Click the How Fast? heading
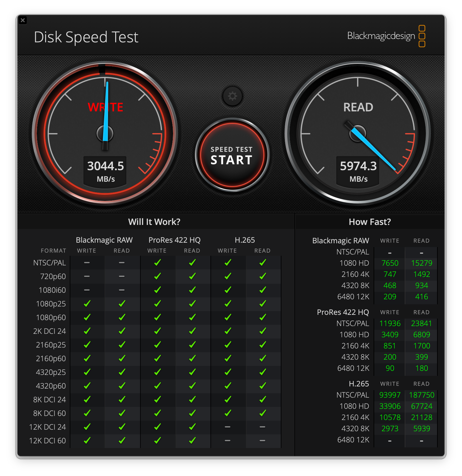This screenshot has height=476, width=462. point(370,222)
